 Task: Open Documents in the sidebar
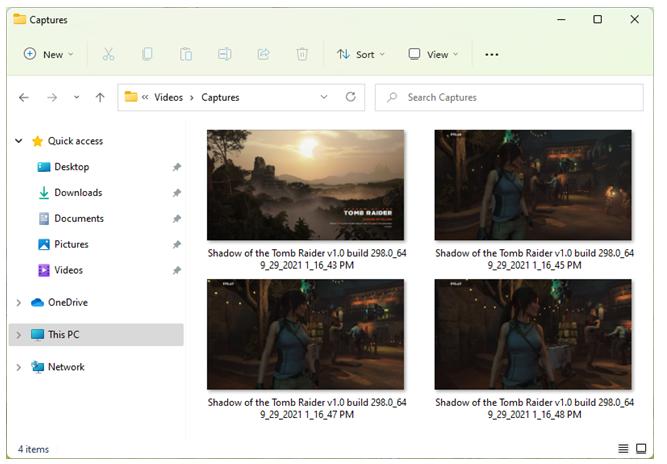point(79,219)
